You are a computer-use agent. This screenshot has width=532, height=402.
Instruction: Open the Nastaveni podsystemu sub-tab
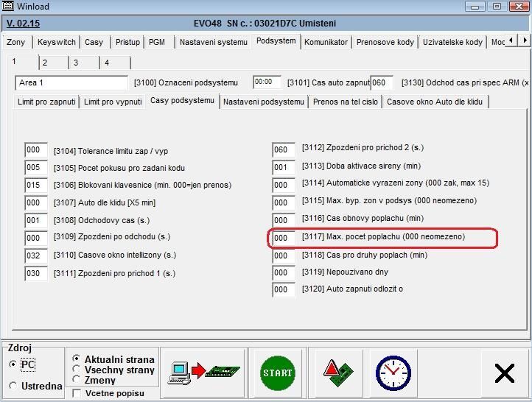pyautogui.click(x=263, y=102)
